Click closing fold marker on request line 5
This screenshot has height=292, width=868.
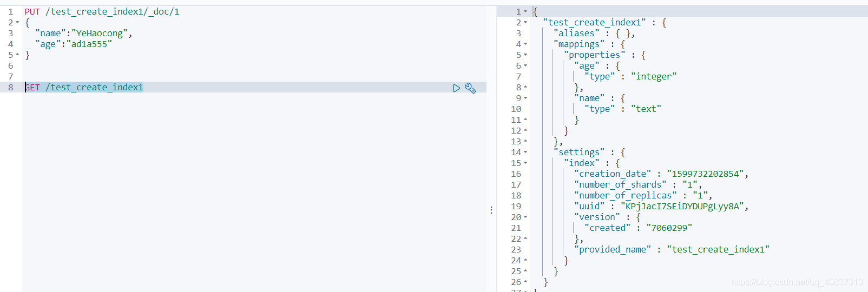(x=17, y=55)
